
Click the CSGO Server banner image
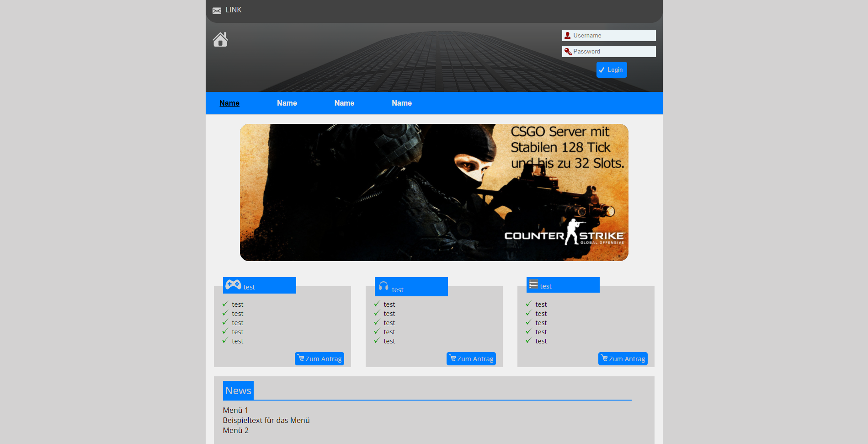click(434, 193)
